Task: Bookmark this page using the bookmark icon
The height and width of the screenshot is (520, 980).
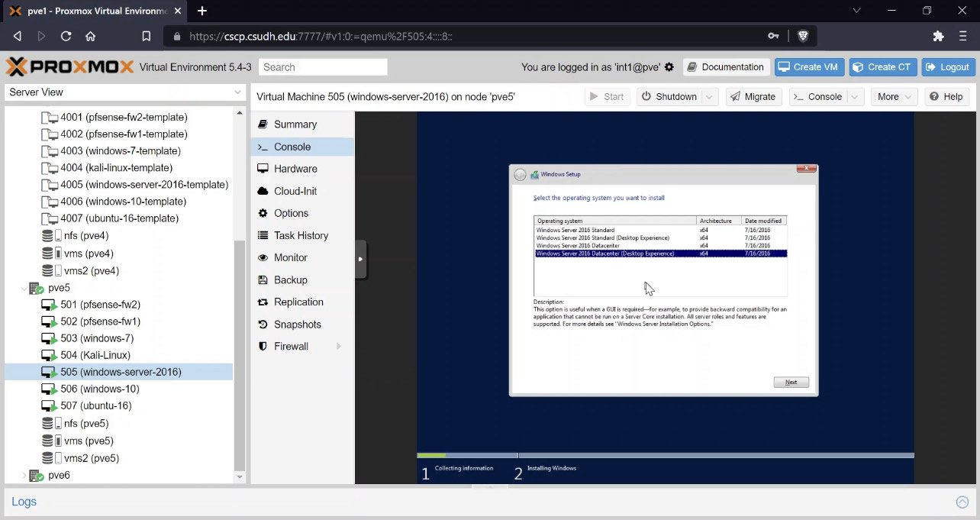Action: [x=147, y=36]
